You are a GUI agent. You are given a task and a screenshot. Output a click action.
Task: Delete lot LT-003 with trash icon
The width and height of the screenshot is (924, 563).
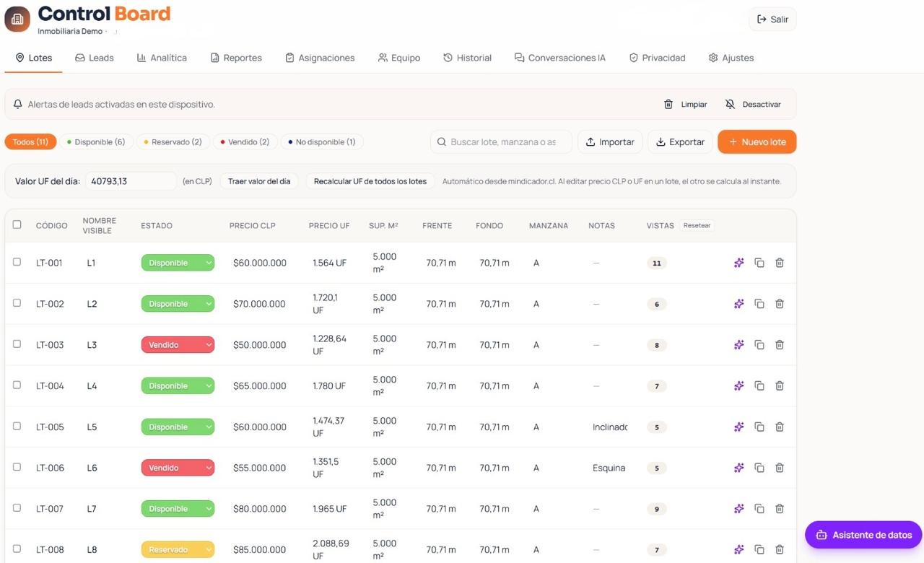(x=780, y=345)
